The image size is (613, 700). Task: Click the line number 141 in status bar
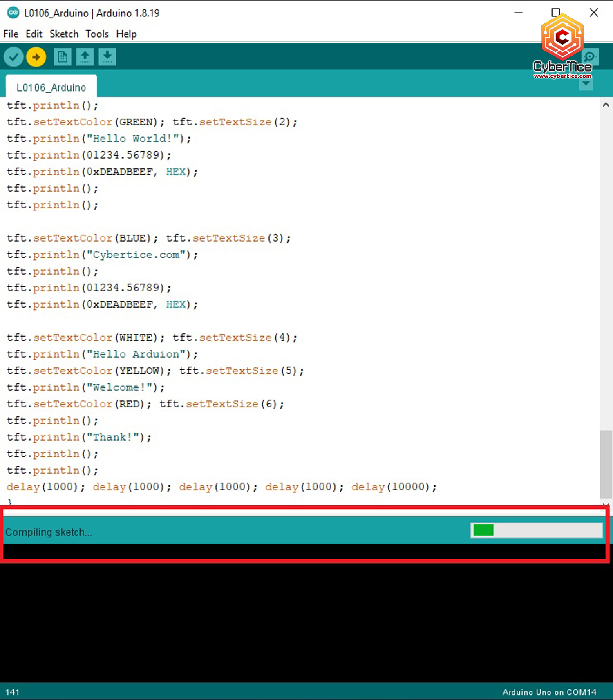point(12,692)
